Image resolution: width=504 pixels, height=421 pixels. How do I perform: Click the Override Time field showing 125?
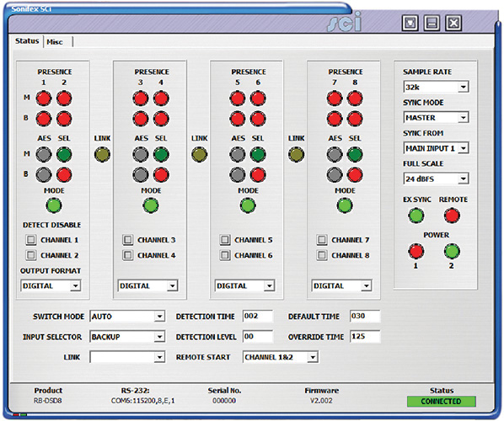(365, 337)
